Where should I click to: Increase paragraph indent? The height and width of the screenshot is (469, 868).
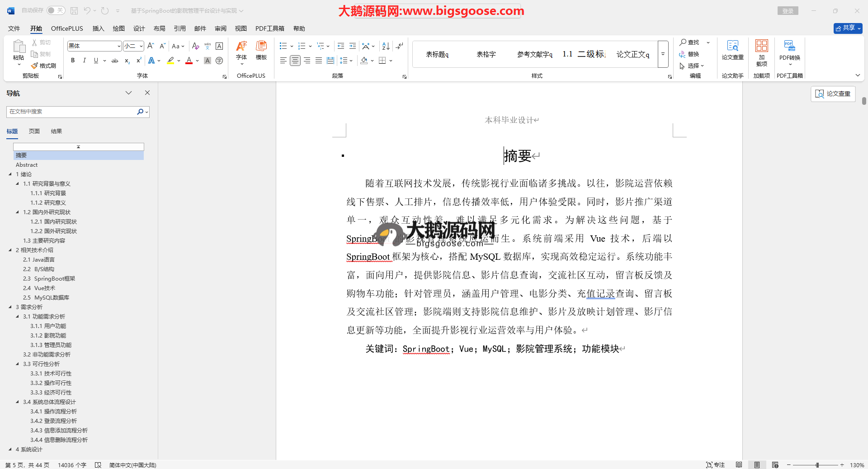click(353, 46)
